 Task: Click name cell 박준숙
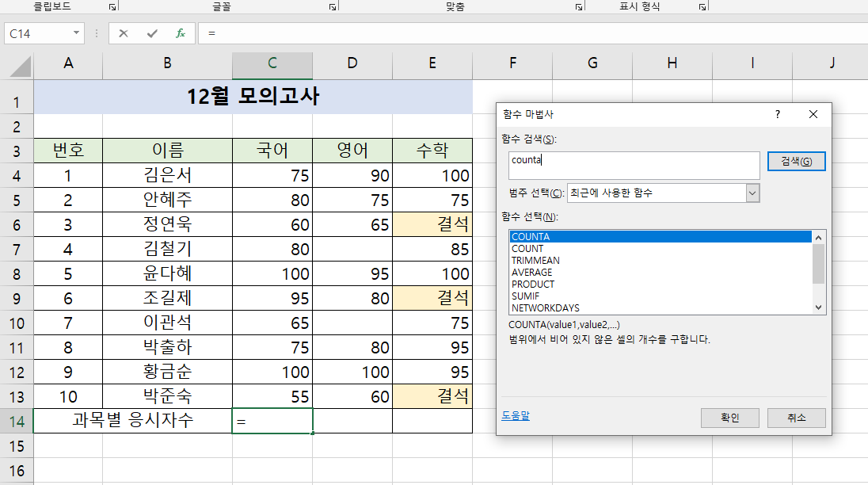pyautogui.click(x=167, y=396)
